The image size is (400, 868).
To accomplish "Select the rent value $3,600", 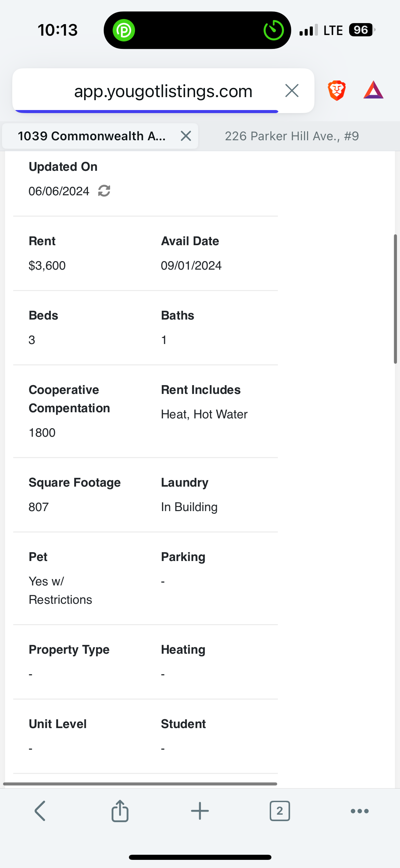I will [x=47, y=266].
